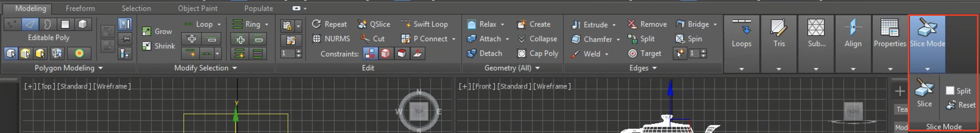Click the Split edges button
Viewport: 980px width, 133px height.
coord(641,39)
